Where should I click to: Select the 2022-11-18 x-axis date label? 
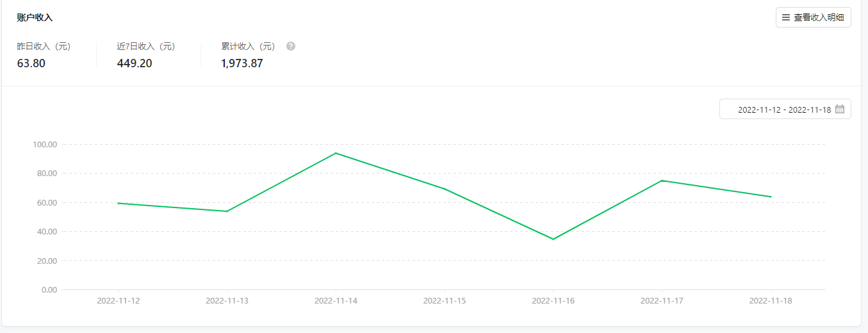coord(771,300)
